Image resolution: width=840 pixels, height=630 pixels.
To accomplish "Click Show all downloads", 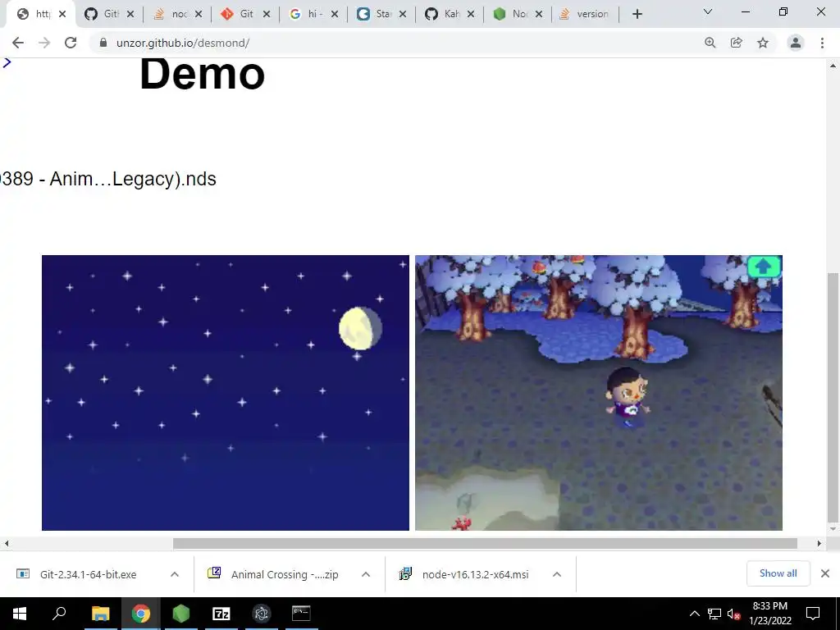I will [x=778, y=573].
